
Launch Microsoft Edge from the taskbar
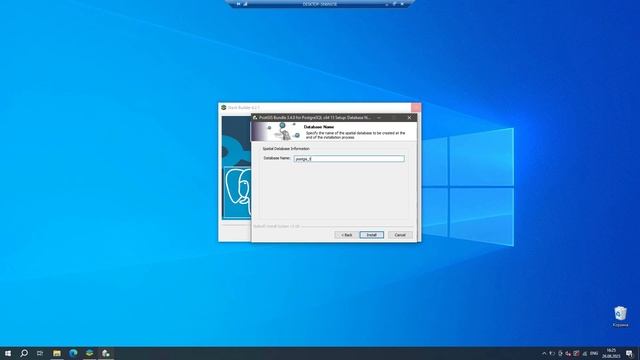[73, 353]
